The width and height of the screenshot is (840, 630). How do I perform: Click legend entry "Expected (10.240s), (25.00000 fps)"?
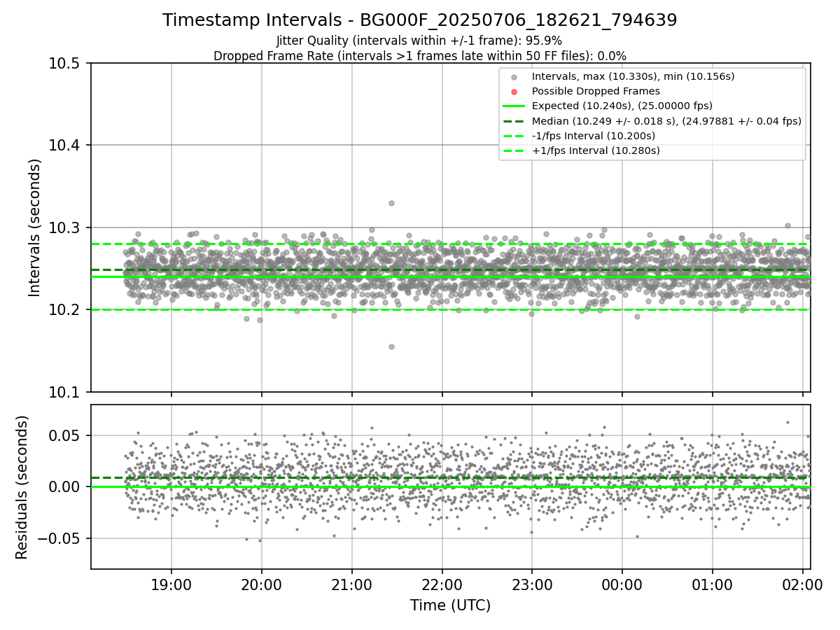click(x=622, y=106)
